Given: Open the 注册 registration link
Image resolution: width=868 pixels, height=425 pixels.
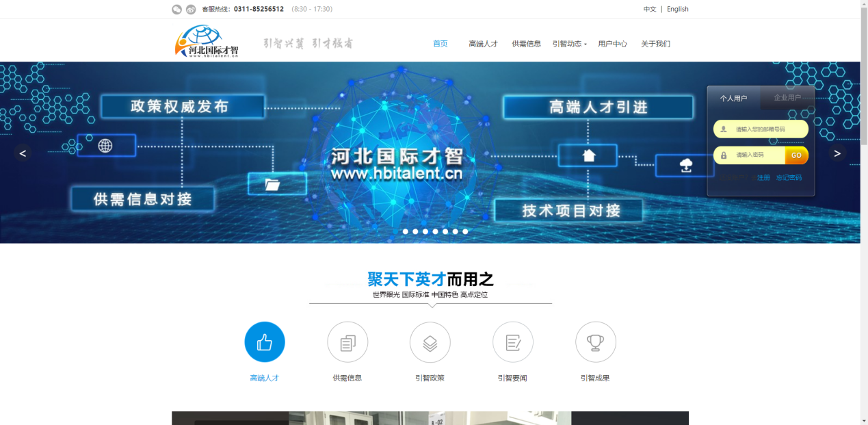Looking at the screenshot, I should coord(763,178).
